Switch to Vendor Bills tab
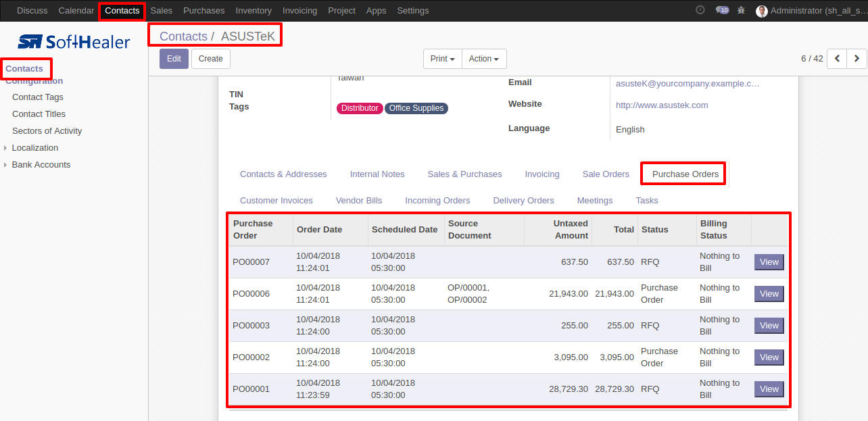The width and height of the screenshot is (868, 421). (359, 201)
